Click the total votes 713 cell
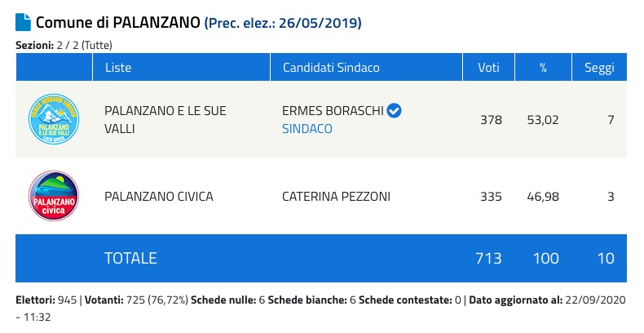644x333 pixels. point(489,258)
